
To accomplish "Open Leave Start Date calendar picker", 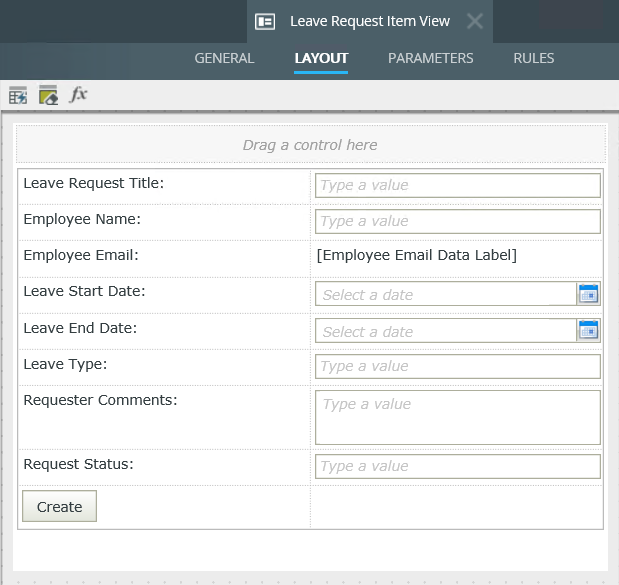I will (588, 294).
